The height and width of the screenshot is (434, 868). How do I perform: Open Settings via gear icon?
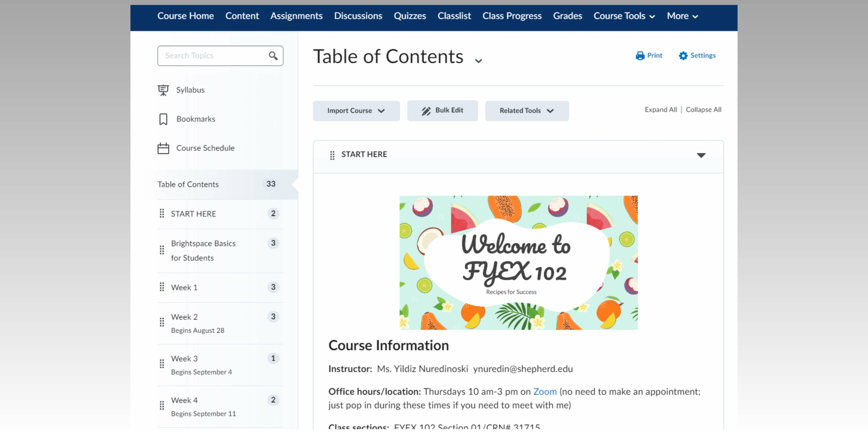683,56
